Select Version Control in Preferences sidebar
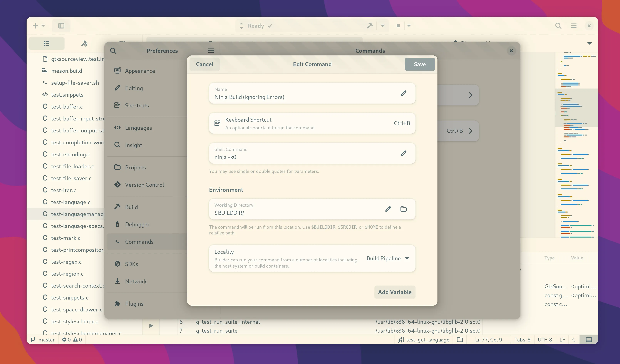This screenshot has height=364, width=620. click(147, 185)
